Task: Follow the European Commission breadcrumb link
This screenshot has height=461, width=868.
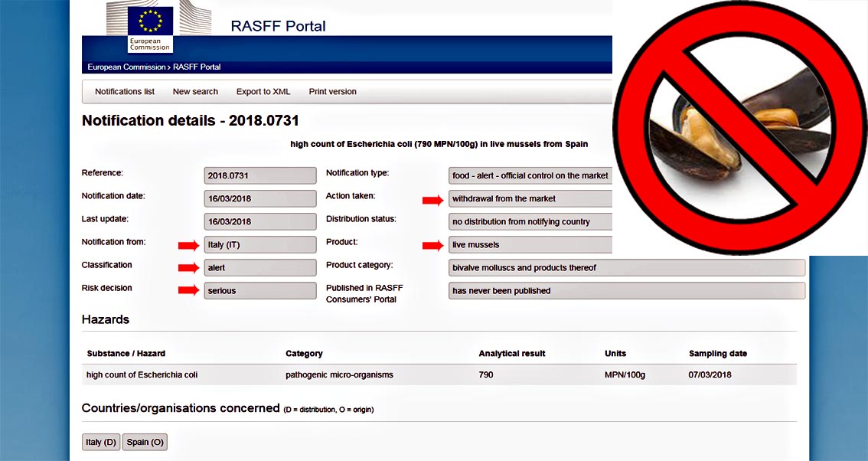Action: (x=126, y=67)
